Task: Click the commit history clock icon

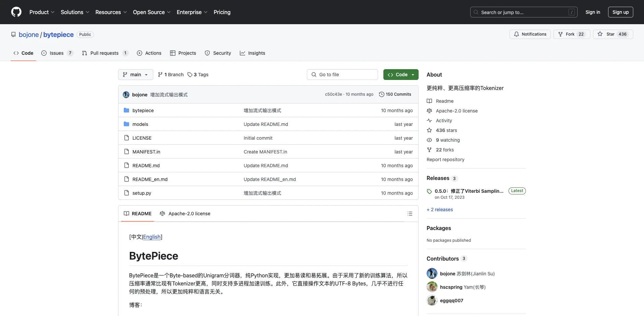Action: click(x=381, y=94)
